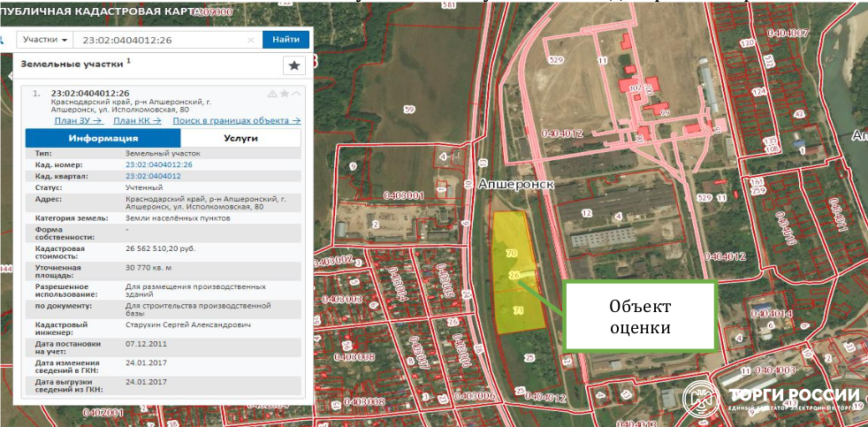Switch to the Услуги tab
The width and height of the screenshot is (868, 427).
point(240,139)
